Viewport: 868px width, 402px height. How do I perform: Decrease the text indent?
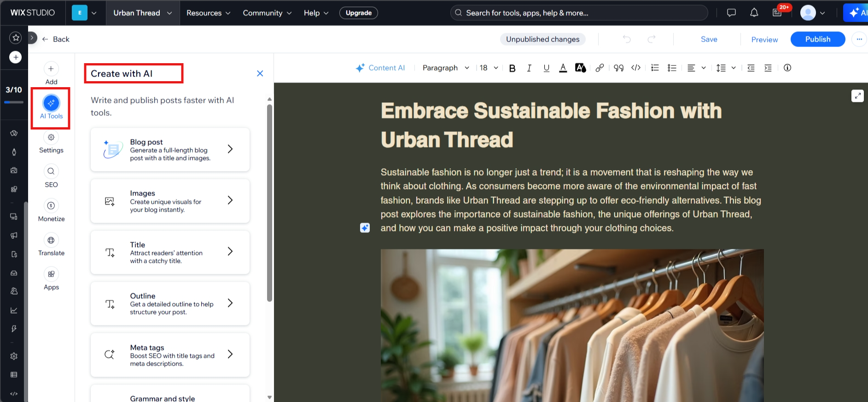pos(751,68)
